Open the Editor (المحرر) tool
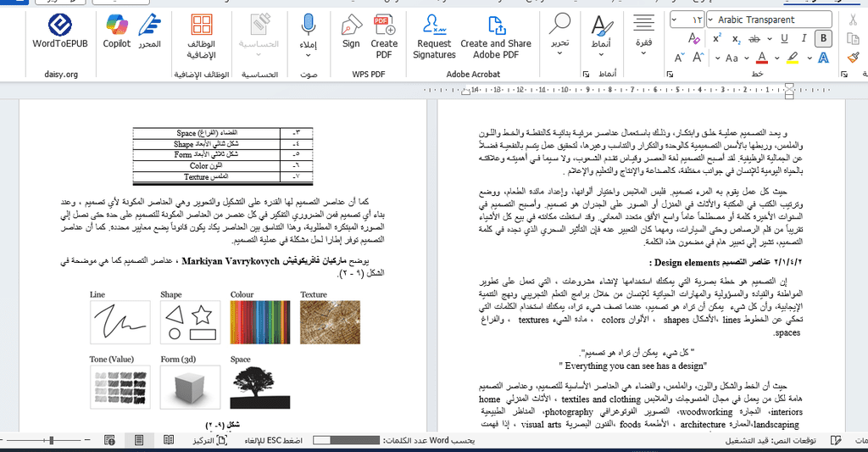This screenshot has width=868, height=452. click(150, 33)
